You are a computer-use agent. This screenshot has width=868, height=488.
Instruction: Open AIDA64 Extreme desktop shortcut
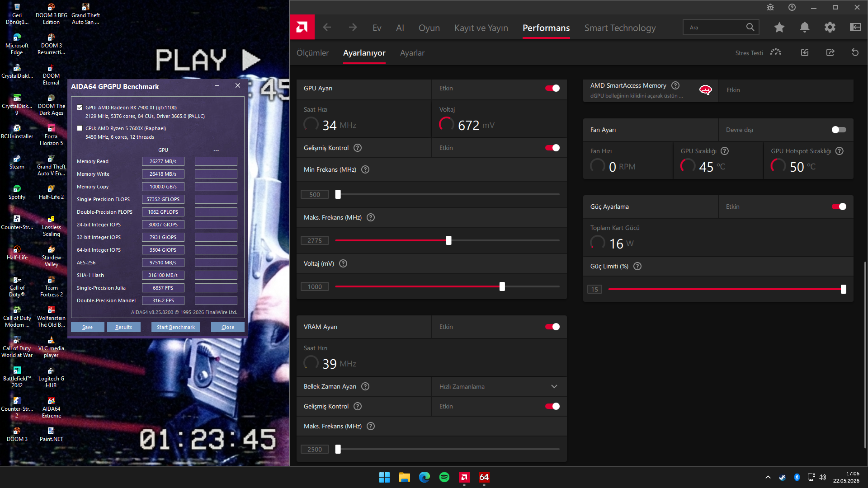pyautogui.click(x=51, y=407)
